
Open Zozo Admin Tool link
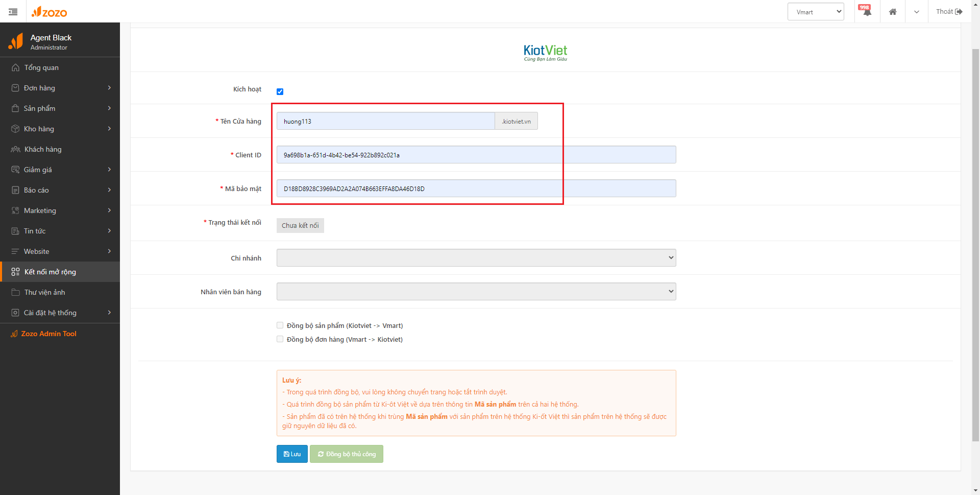pyautogui.click(x=48, y=334)
